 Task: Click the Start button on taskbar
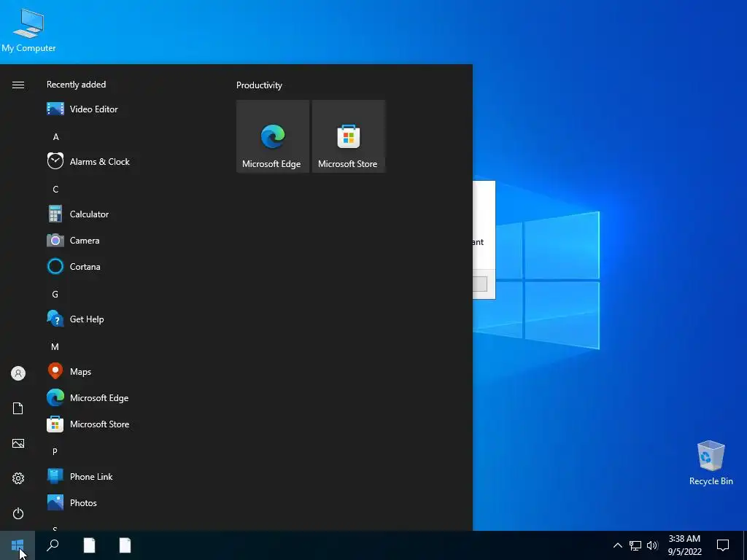[x=18, y=545]
